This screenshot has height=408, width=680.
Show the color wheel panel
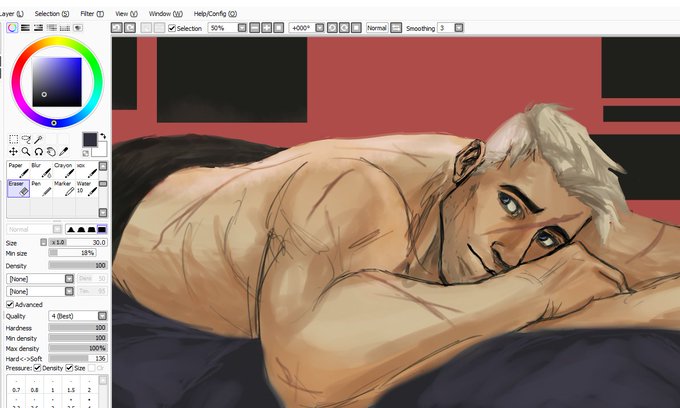point(12,28)
